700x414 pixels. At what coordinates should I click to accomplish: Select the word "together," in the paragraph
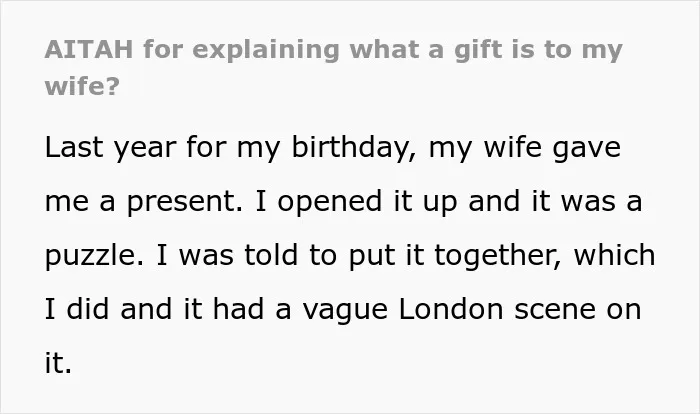coord(498,256)
